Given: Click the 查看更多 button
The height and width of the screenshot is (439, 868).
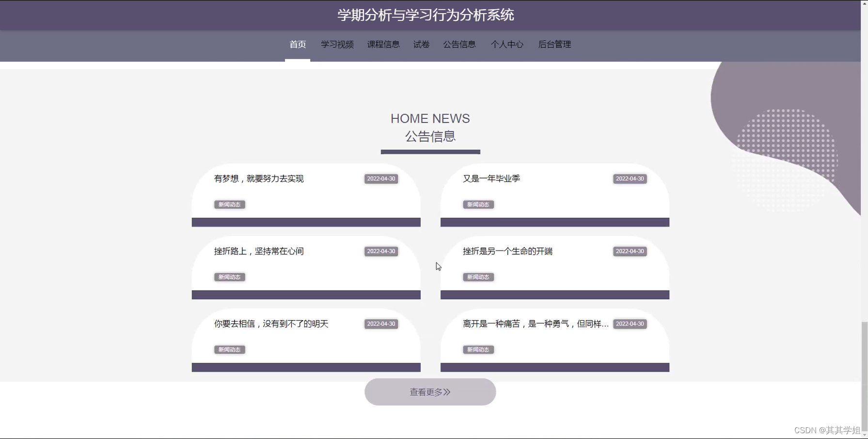Looking at the screenshot, I should click(x=430, y=392).
